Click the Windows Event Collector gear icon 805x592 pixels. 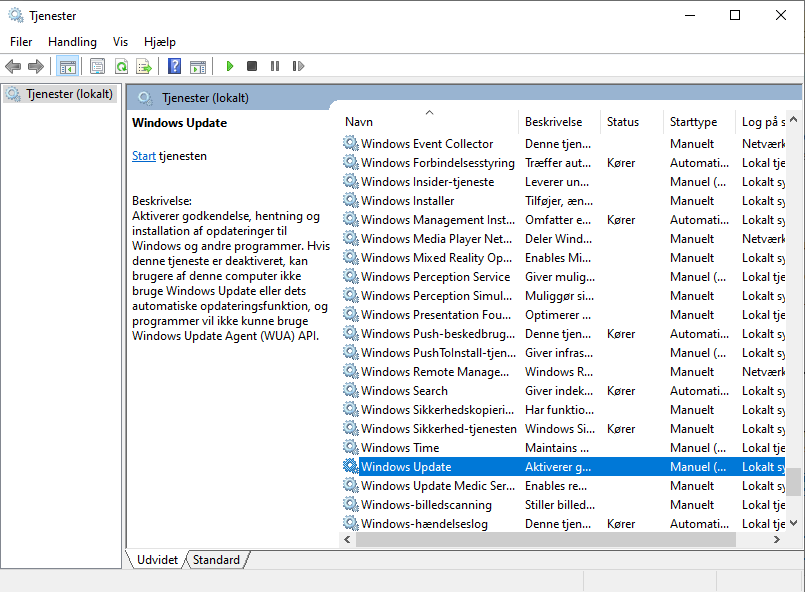coord(351,143)
